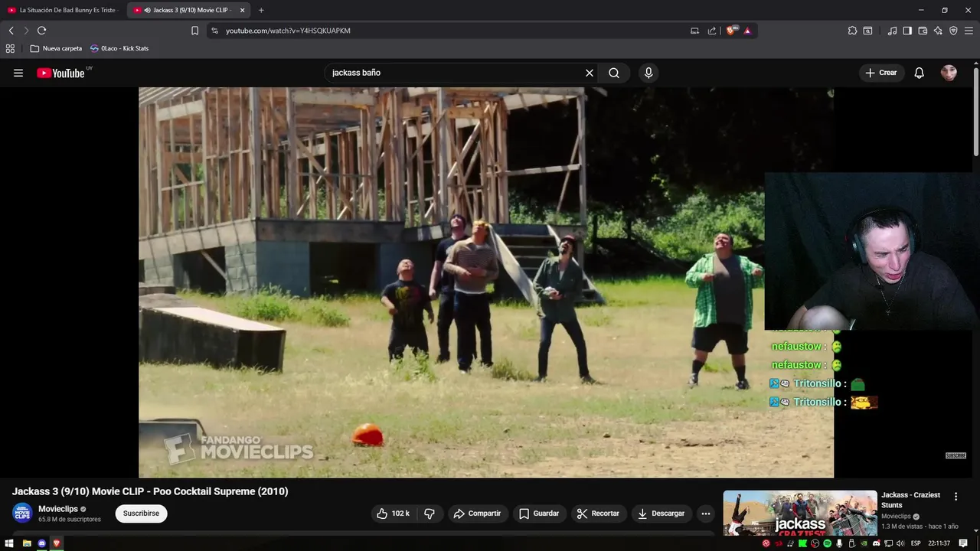Viewport: 980px width, 551px height.
Task: Switch ESP keyboard language indicator
Action: coord(916,543)
